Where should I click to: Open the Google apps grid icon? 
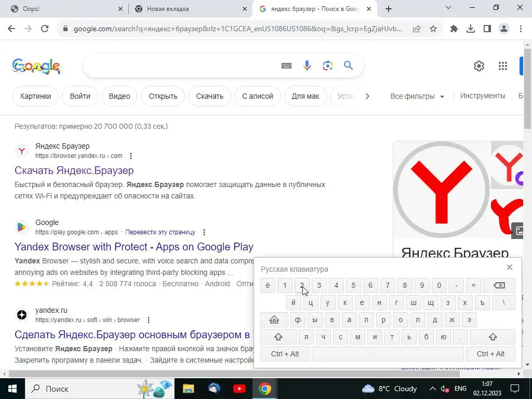pos(503,66)
